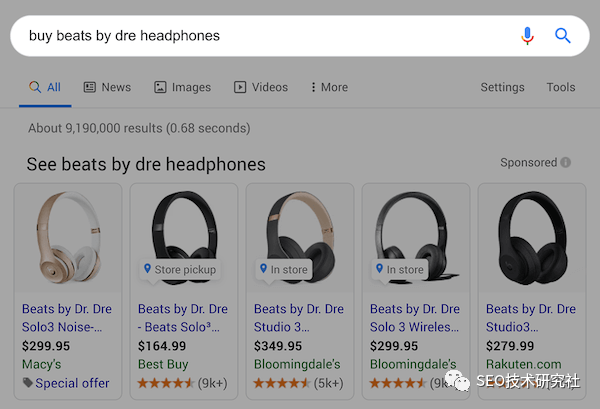Click the magnifying glass search button
Viewport: 600px width, 409px height.
click(x=562, y=36)
